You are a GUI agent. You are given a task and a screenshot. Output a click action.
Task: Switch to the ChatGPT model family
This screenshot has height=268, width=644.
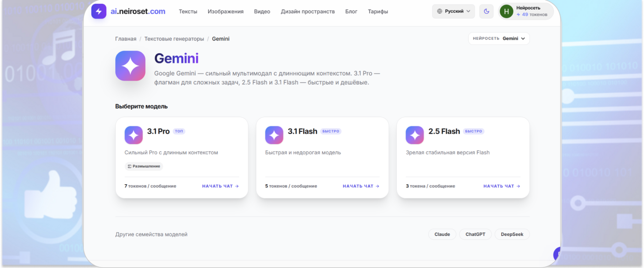[x=475, y=234]
